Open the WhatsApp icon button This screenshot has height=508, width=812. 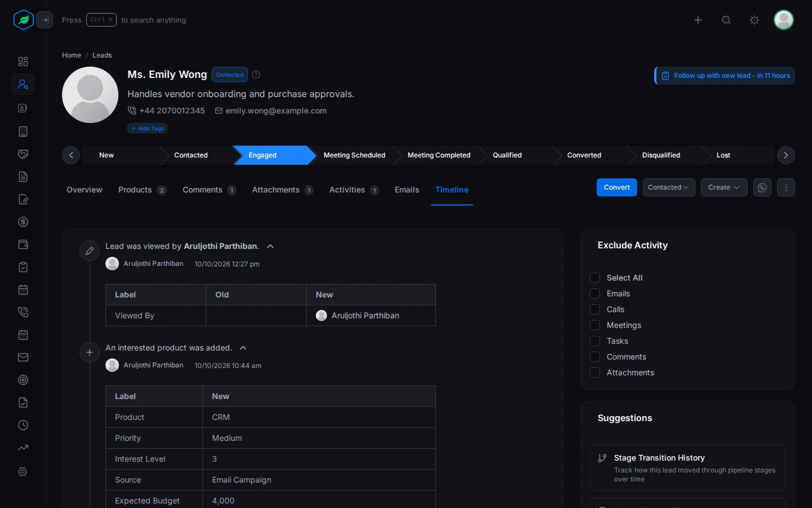(x=762, y=187)
